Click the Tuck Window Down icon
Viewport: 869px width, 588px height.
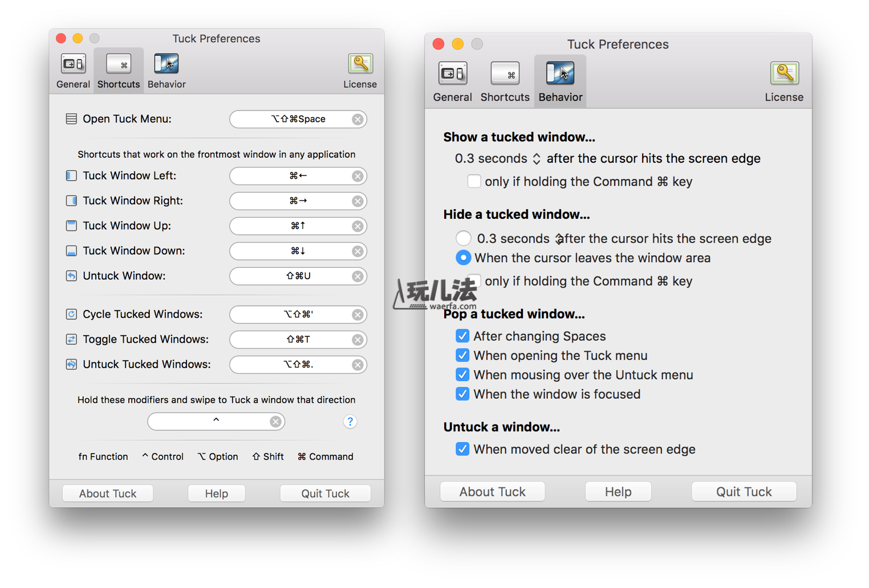coord(71,251)
